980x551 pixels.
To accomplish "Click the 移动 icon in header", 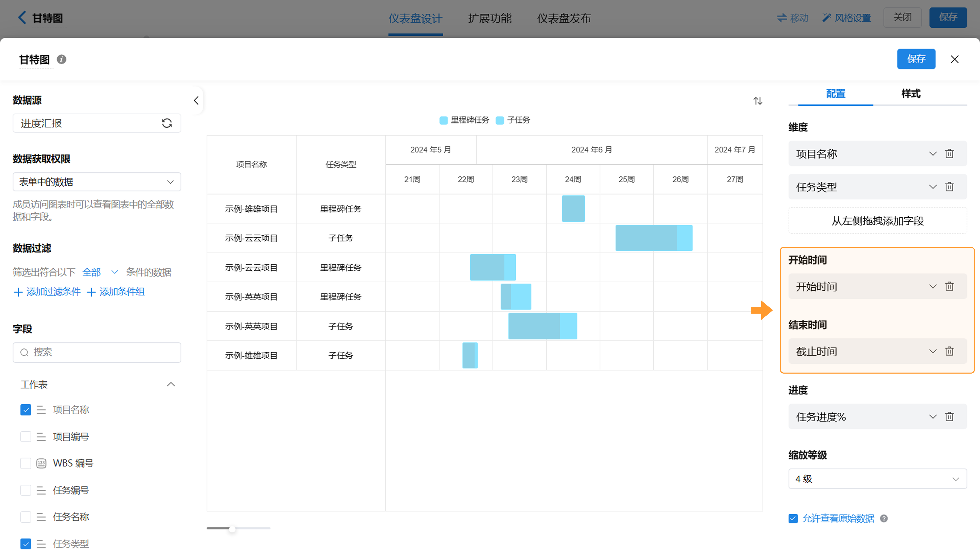I will (782, 18).
